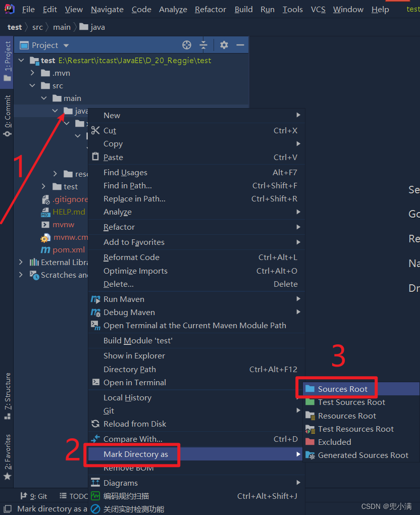Expand the test folder under src

pos(44,186)
